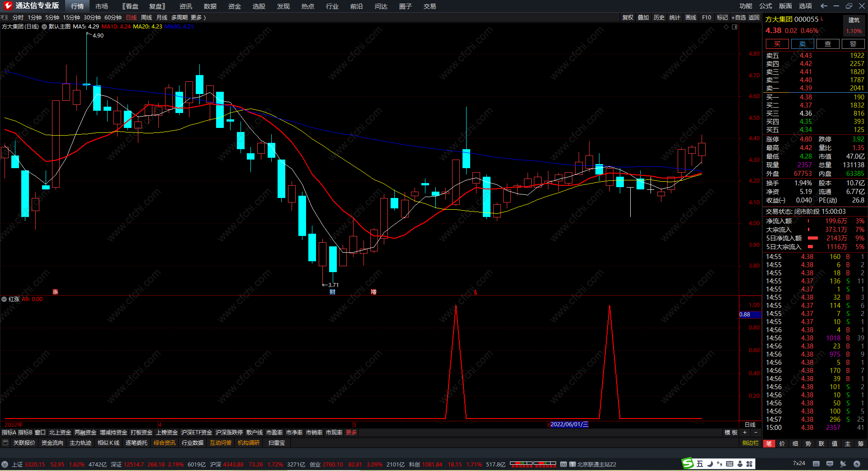
Task: Click the market breadth bar indicator
Action: (x=533, y=464)
